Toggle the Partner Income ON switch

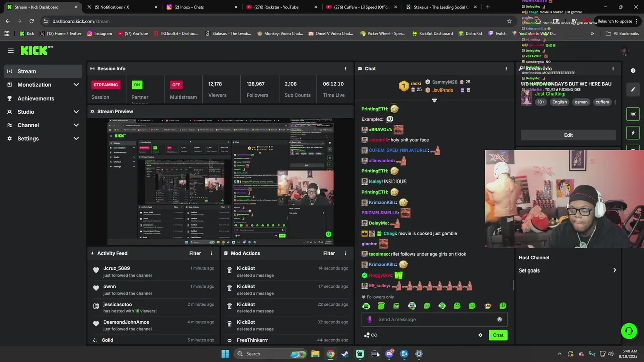[137, 85]
